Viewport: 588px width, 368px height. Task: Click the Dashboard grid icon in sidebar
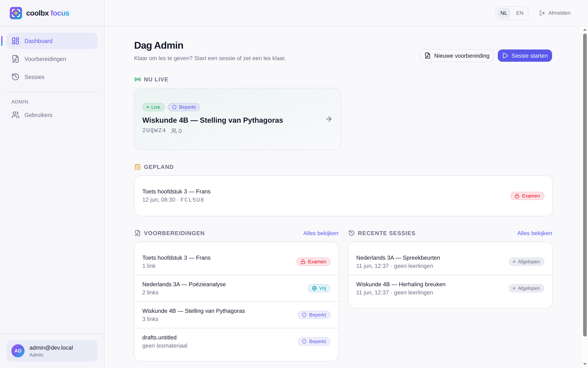(x=16, y=41)
